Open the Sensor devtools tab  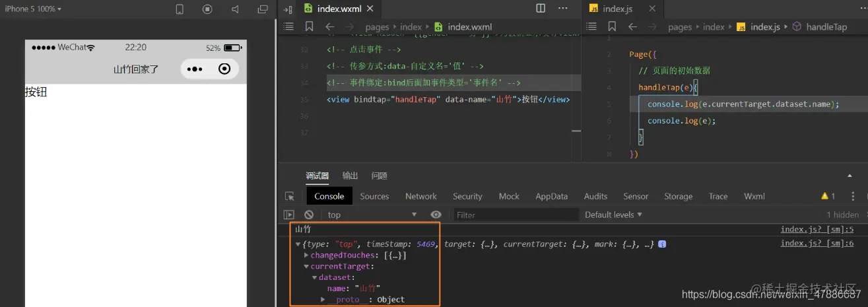[x=636, y=196]
